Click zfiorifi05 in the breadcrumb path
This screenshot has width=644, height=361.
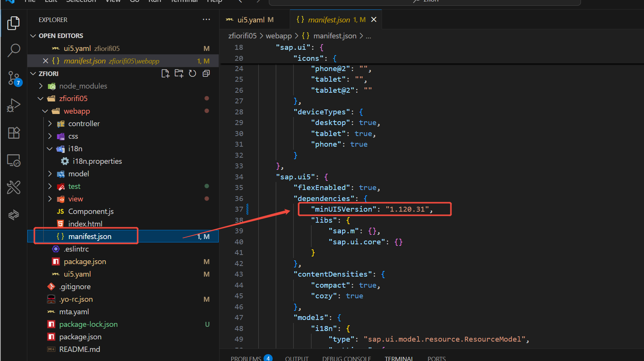[x=242, y=36]
